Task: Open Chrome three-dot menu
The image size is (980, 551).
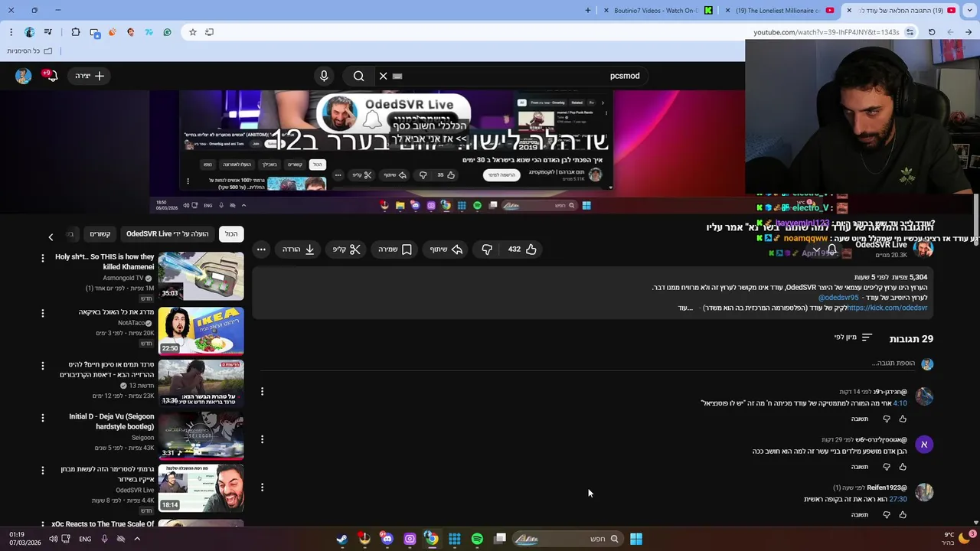Action: pyautogui.click(x=11, y=32)
